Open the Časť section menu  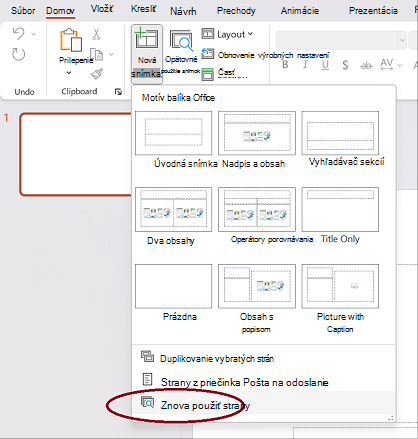[x=218, y=74]
